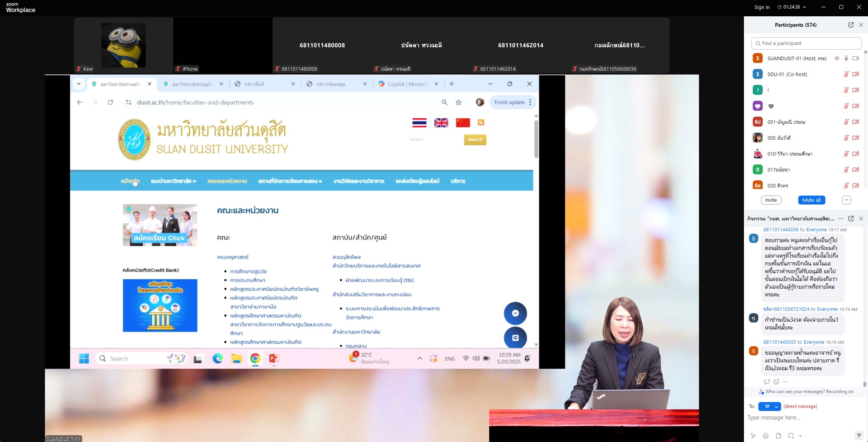Click the RSS feed icon on shared page
Image resolution: width=868 pixels, height=442 pixels.
pos(481,122)
